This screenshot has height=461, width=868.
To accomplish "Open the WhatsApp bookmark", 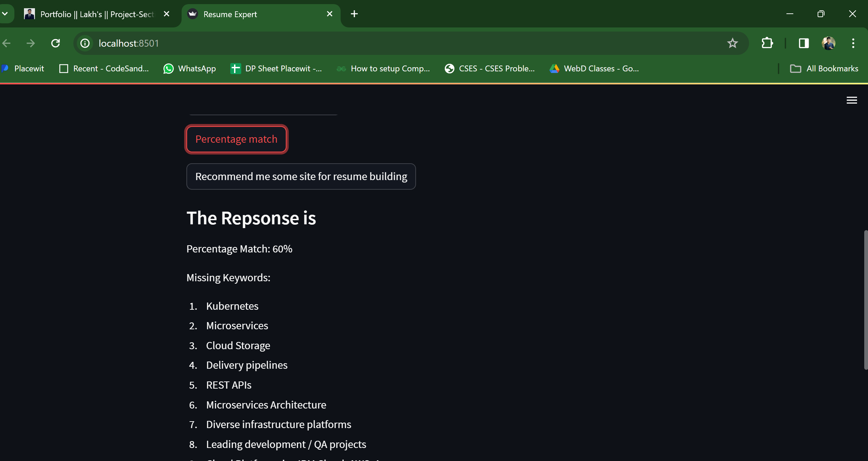I will [x=190, y=69].
